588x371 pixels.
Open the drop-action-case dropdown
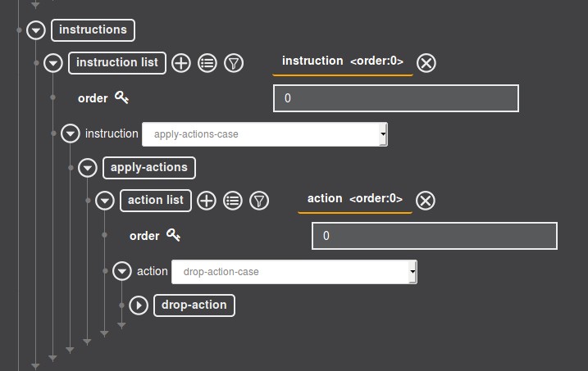(294, 272)
